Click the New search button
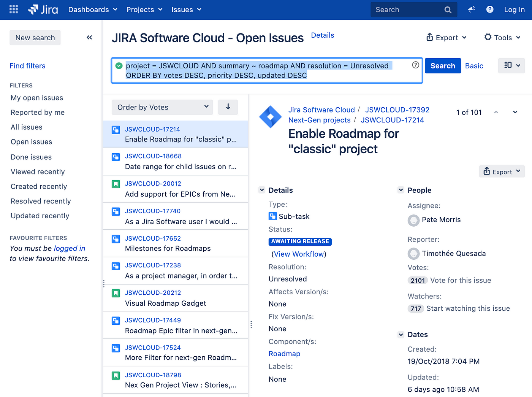 (x=35, y=38)
